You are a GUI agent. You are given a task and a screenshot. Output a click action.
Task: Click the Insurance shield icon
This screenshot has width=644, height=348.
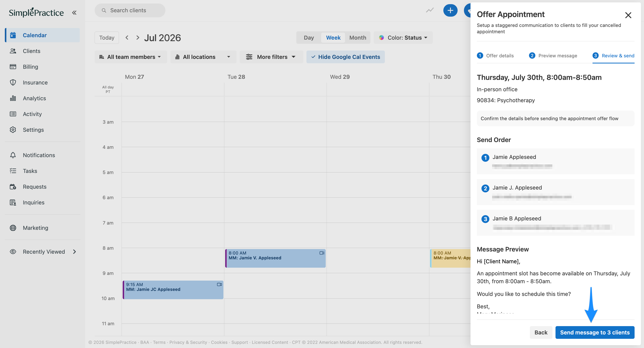[x=13, y=83]
